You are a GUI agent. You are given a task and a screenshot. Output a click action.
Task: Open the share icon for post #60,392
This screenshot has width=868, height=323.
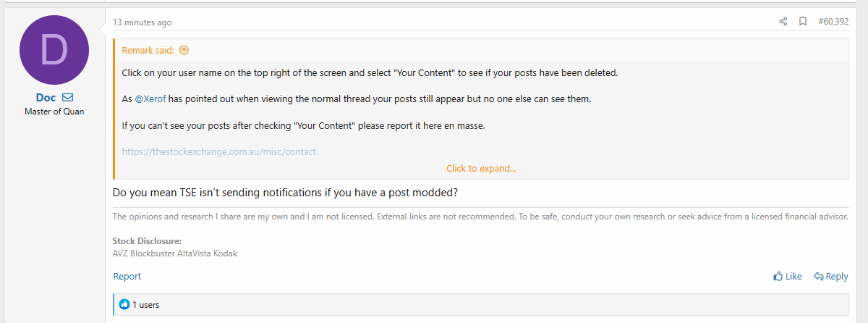click(x=783, y=22)
